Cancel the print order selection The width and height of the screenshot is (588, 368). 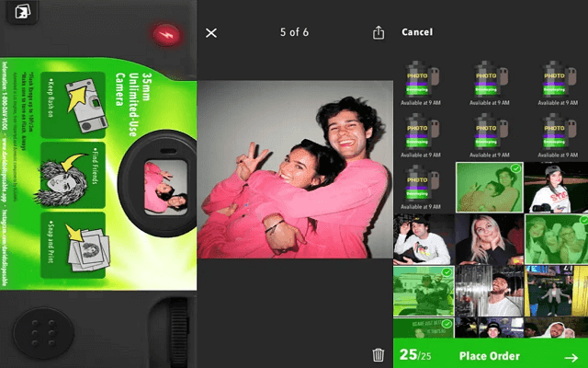pyautogui.click(x=416, y=32)
